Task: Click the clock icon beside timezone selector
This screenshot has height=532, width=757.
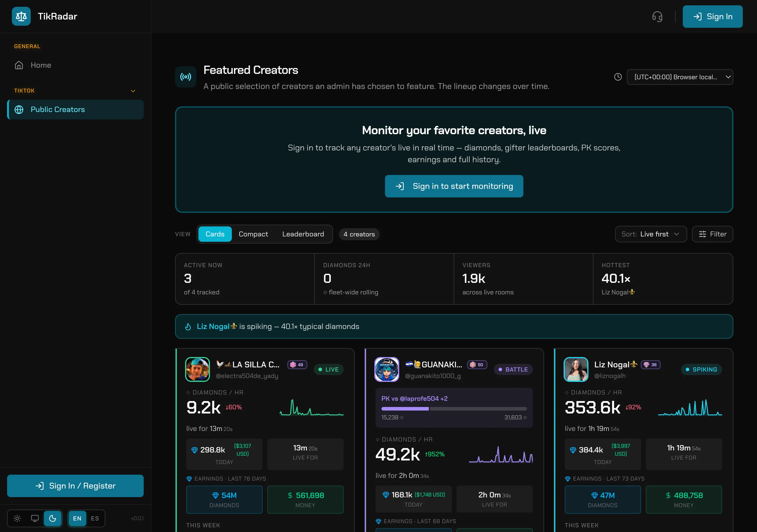Action: (618, 77)
